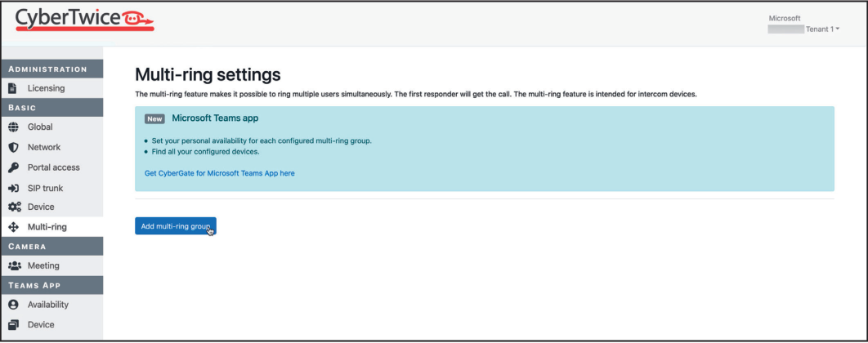Click the Teams App section header
The height and width of the screenshot is (343, 868).
tap(52, 285)
